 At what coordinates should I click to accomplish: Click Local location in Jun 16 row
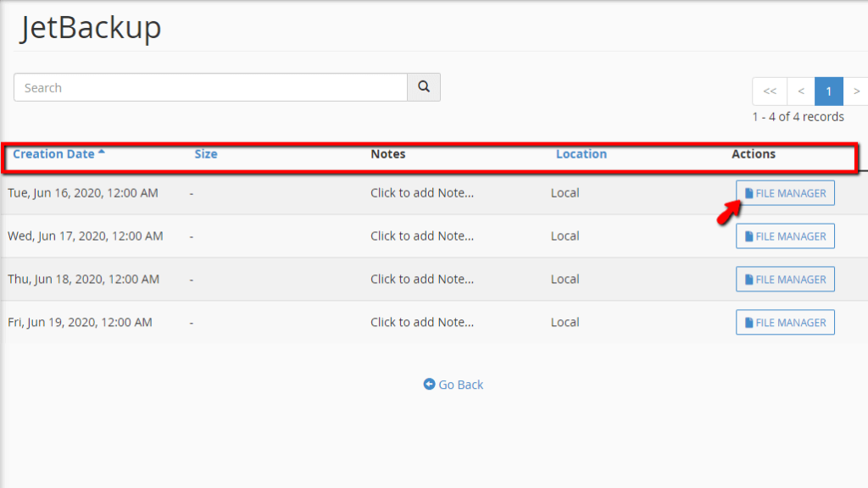(565, 193)
